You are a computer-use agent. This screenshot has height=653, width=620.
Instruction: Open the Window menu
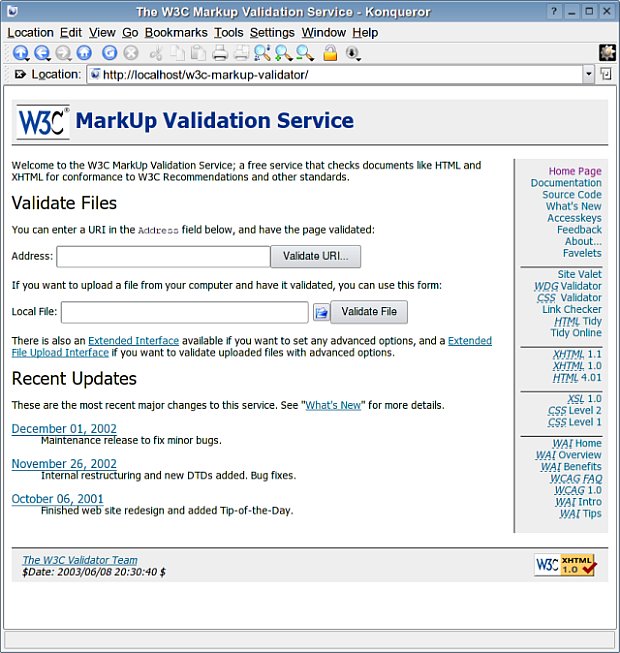point(324,32)
